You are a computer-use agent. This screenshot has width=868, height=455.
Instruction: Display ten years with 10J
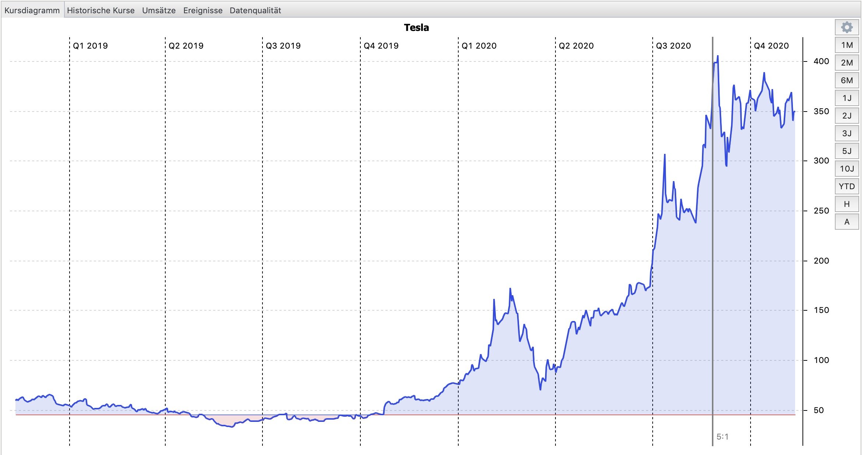(847, 169)
